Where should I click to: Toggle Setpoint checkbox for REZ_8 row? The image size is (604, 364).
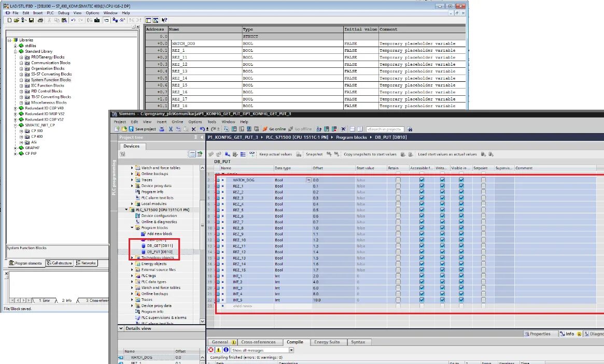tap(483, 228)
